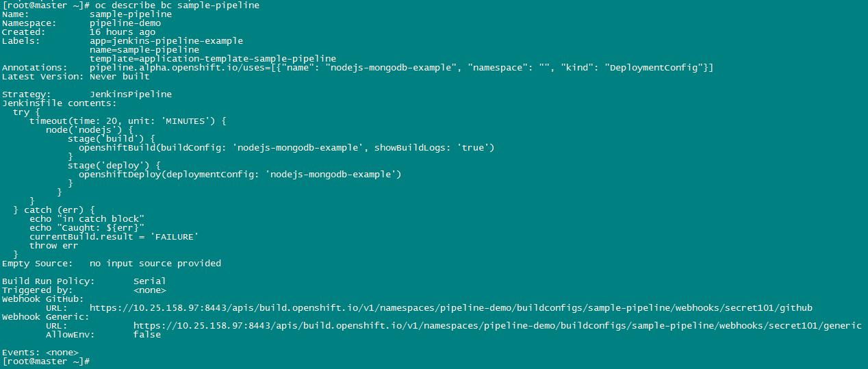Click the 'no input source provided' text
The width and height of the screenshot is (868, 369).
tap(155, 263)
